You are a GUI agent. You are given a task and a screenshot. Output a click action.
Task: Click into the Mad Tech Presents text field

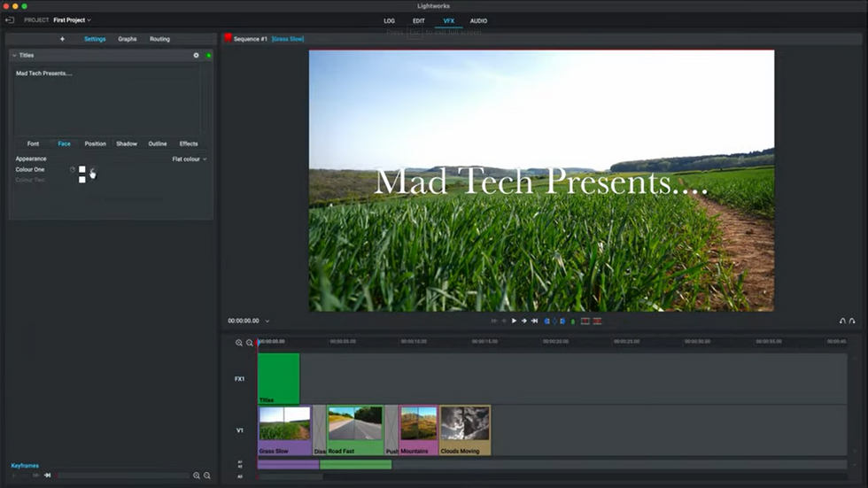[108, 101]
